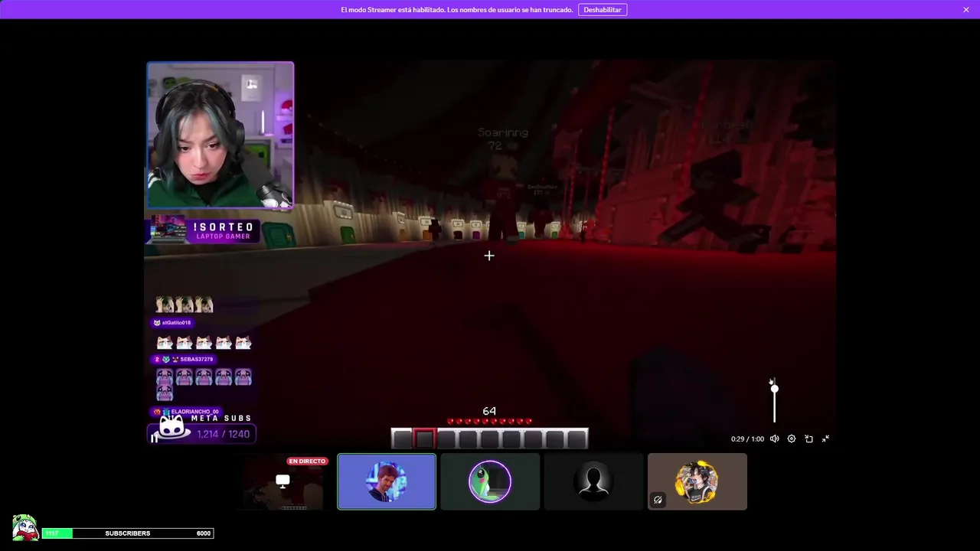Select the EN DIRECTO stream thumbnail
The height and width of the screenshot is (551, 980).
click(283, 481)
